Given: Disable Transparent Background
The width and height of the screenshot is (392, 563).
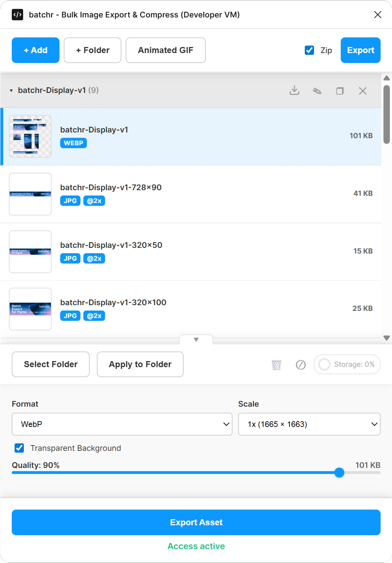Looking at the screenshot, I should (x=19, y=448).
